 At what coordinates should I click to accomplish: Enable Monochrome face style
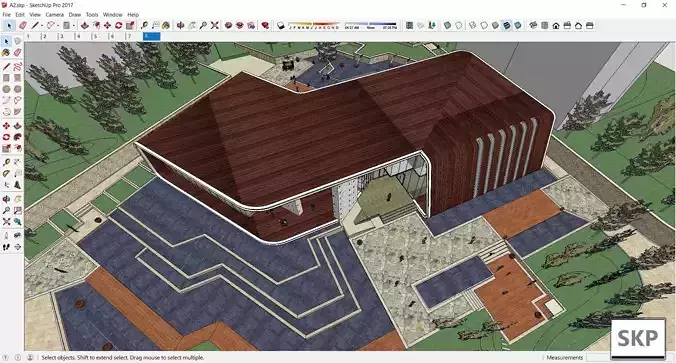click(518, 25)
